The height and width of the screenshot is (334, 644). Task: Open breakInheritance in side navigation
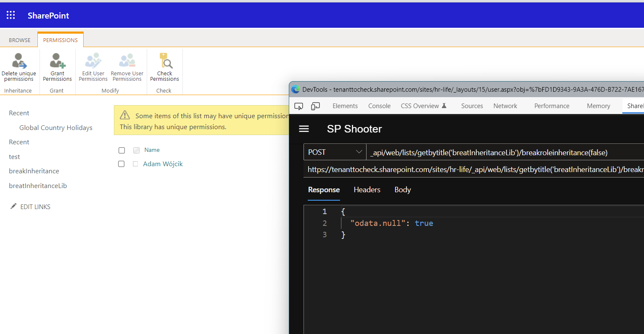click(x=34, y=171)
